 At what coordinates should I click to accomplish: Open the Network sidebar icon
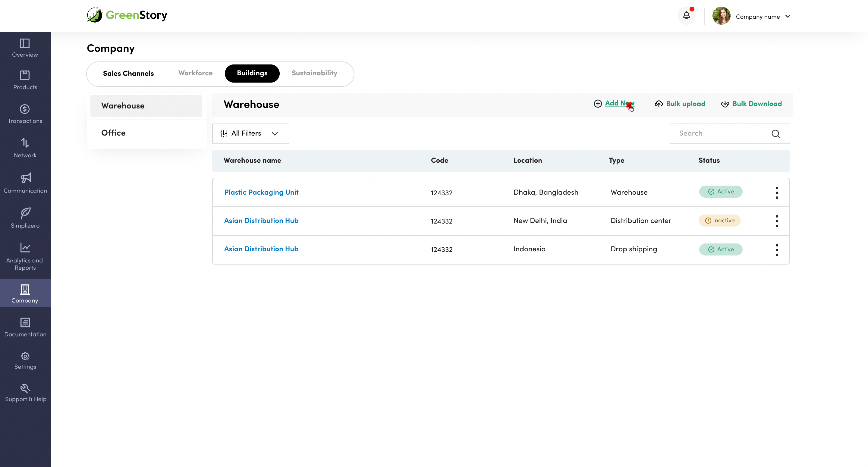25,143
